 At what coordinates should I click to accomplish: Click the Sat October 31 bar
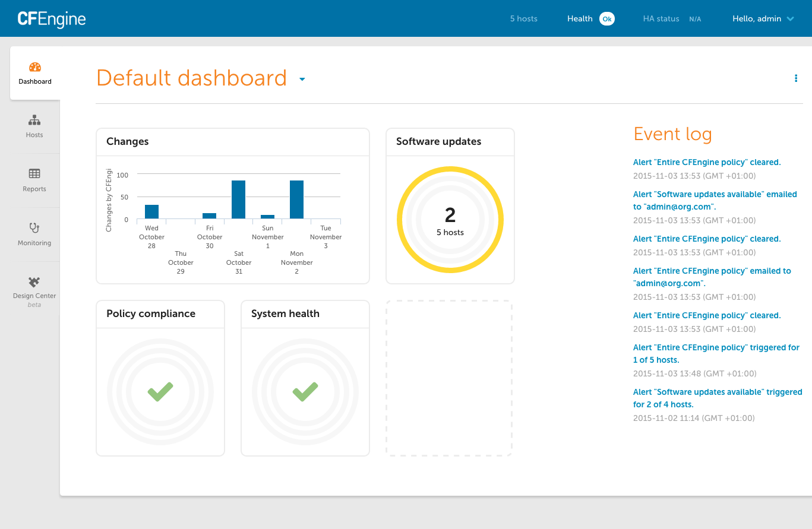[x=239, y=199]
